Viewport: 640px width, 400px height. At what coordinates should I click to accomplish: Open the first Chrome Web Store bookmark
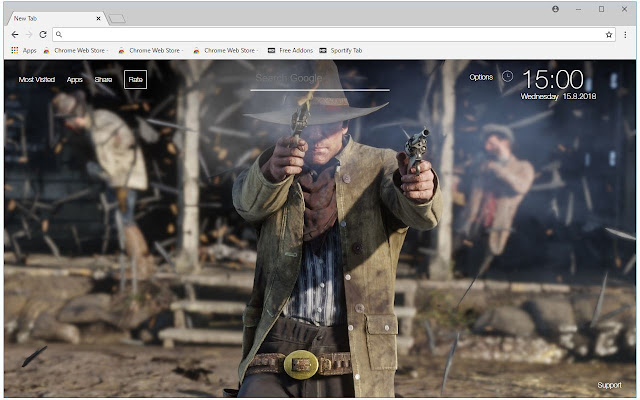(x=76, y=50)
